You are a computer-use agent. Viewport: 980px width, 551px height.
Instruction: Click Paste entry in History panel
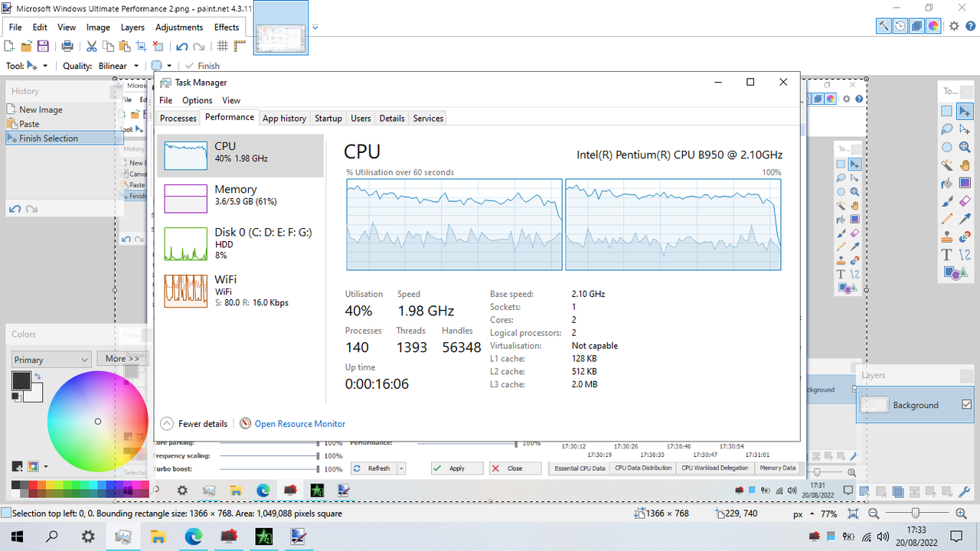click(64, 124)
